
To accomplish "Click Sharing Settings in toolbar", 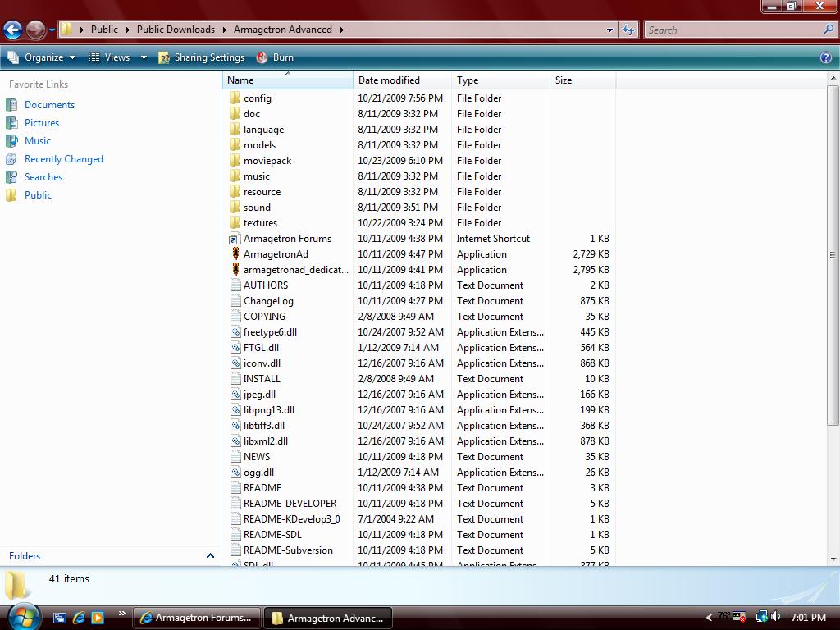I will point(202,57).
